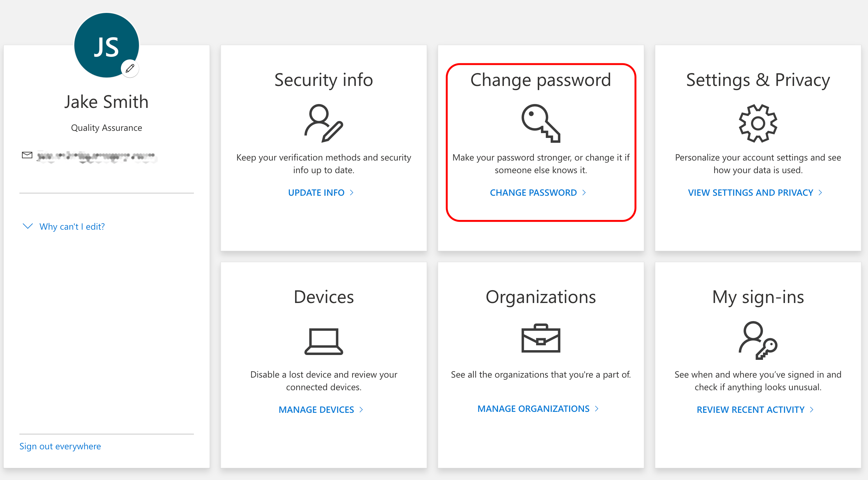The image size is (868, 480).
Task: Open the REVIEW RECENT ACTIVITY link
Action: 750,410
